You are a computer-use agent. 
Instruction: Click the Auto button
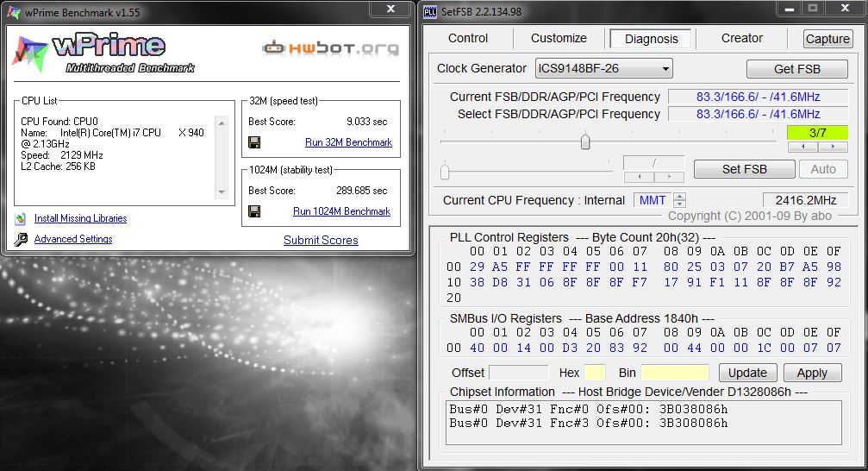coord(823,169)
